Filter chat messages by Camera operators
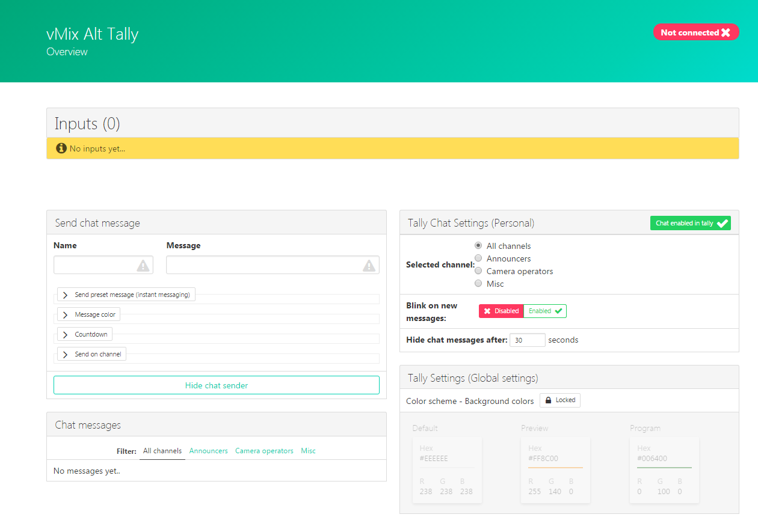758x532 pixels. (264, 451)
